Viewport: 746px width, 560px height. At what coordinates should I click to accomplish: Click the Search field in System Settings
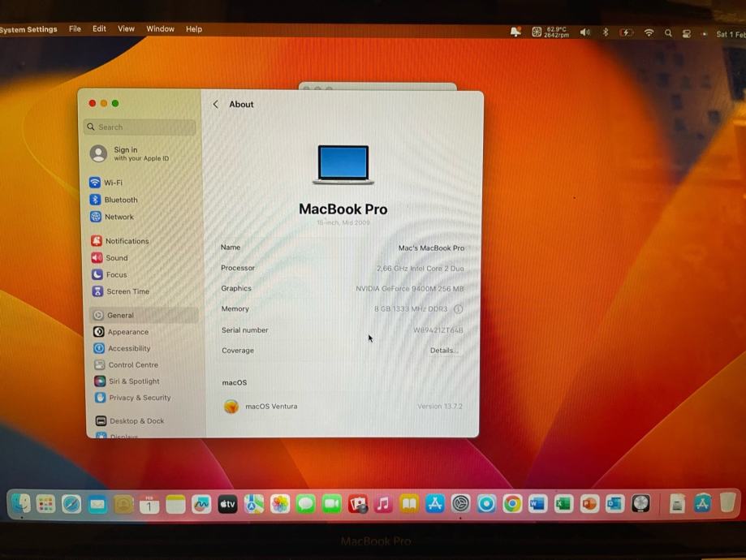[x=140, y=127]
